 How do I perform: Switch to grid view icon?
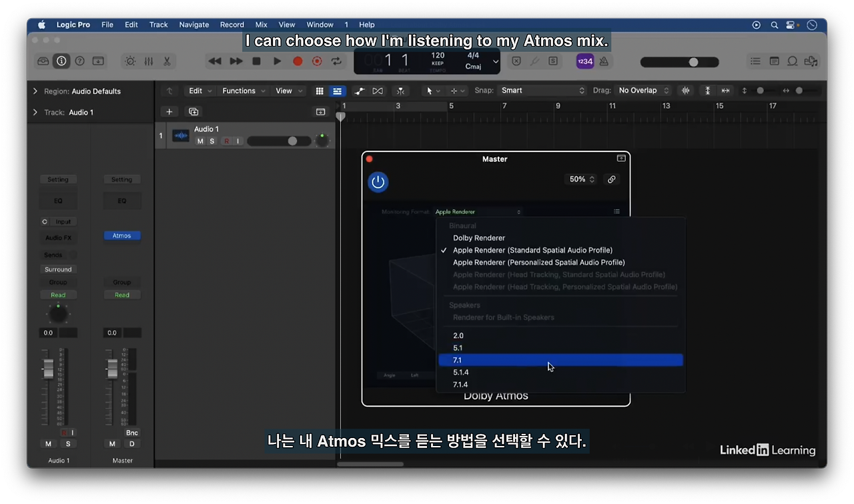click(x=320, y=91)
